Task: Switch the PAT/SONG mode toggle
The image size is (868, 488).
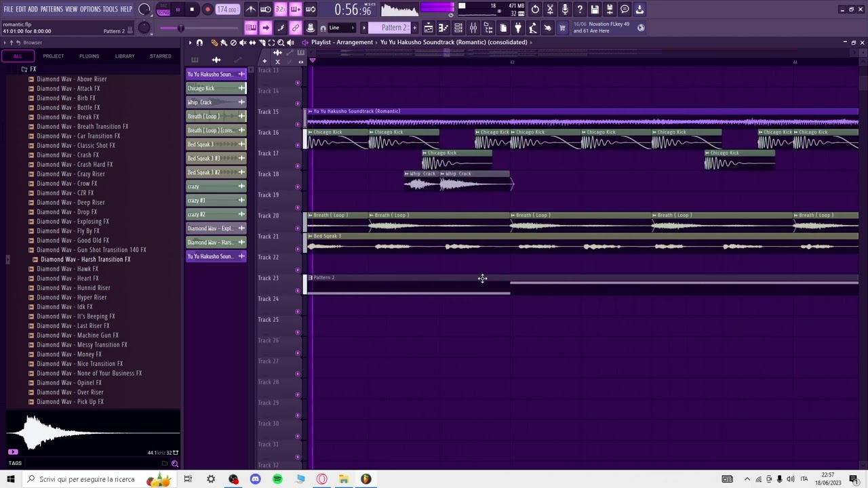Action: (163, 9)
